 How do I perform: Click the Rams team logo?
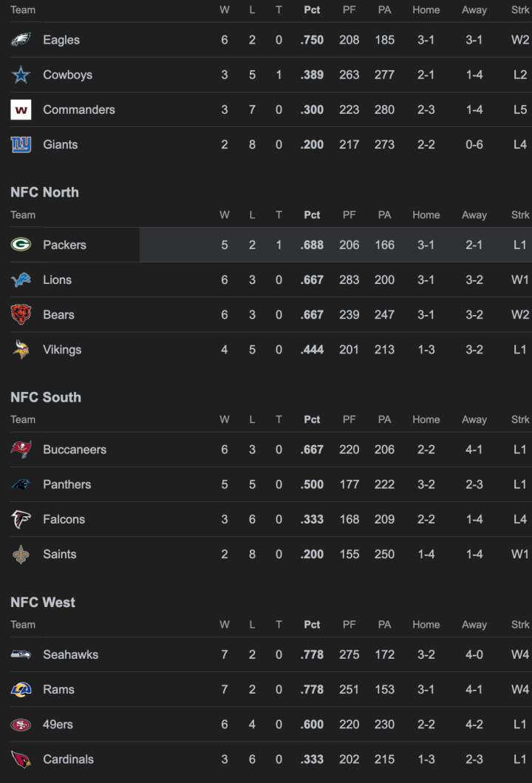point(21,689)
